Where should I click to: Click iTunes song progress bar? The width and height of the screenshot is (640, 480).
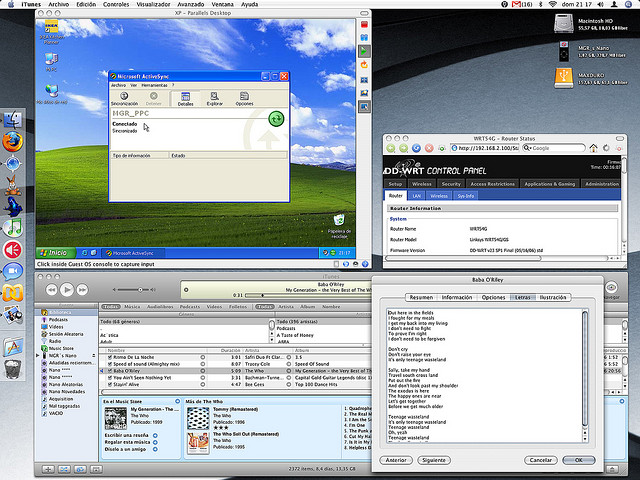click(x=308, y=295)
